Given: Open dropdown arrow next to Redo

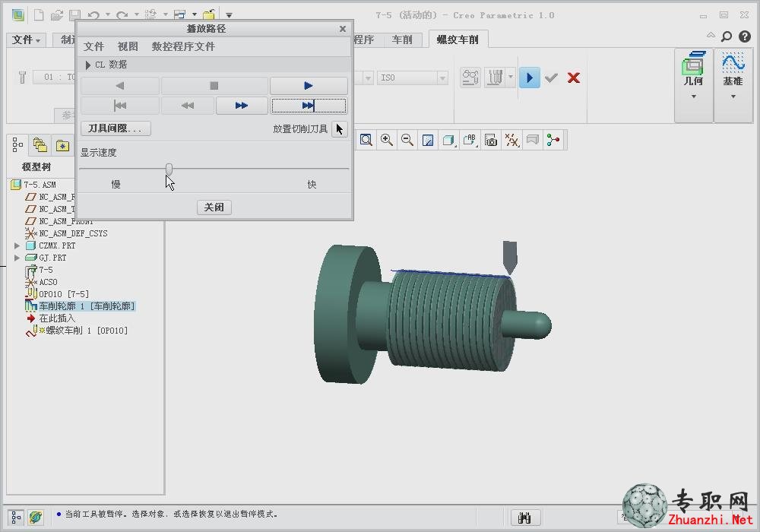Looking at the screenshot, I should (x=136, y=15).
